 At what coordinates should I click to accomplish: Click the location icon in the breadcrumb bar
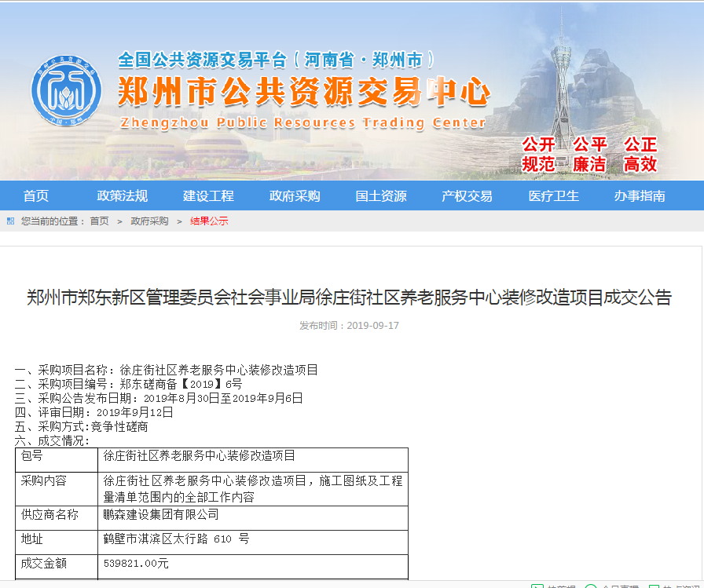(x=9, y=221)
